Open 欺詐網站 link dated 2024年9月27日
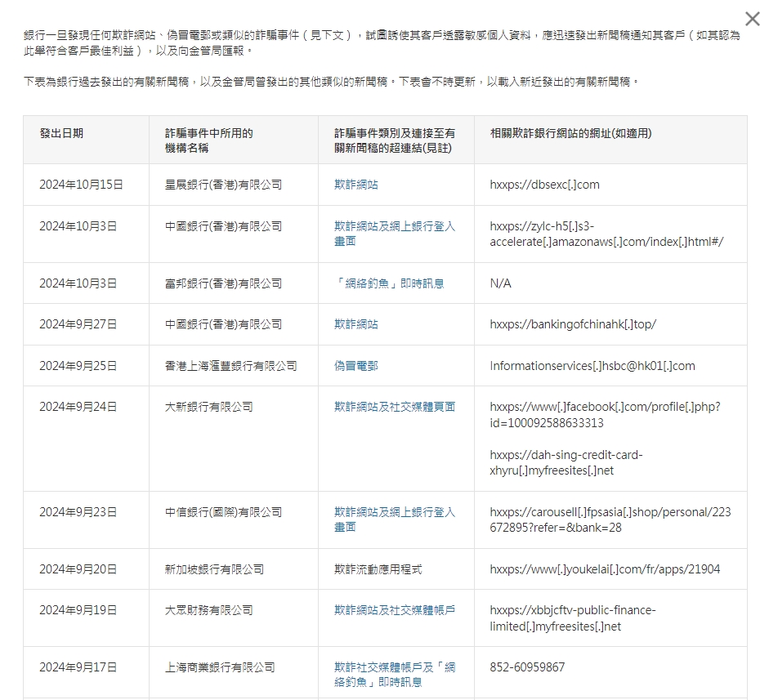769x700 pixels. [x=356, y=323]
